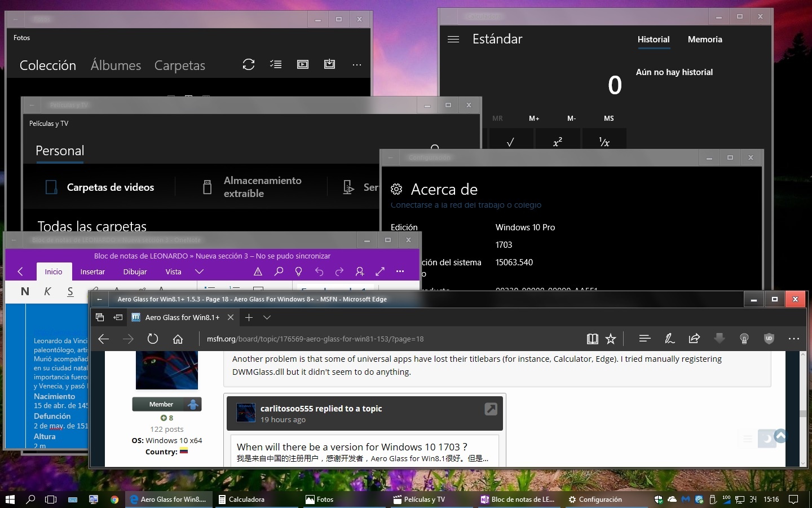Click the lightbulb help icon in OneNote
The image size is (812, 508).
[x=299, y=271]
